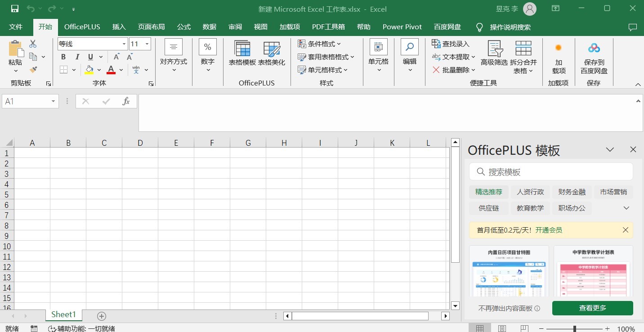Toggle italic formatting
The width and height of the screenshot is (644, 332).
click(x=76, y=57)
